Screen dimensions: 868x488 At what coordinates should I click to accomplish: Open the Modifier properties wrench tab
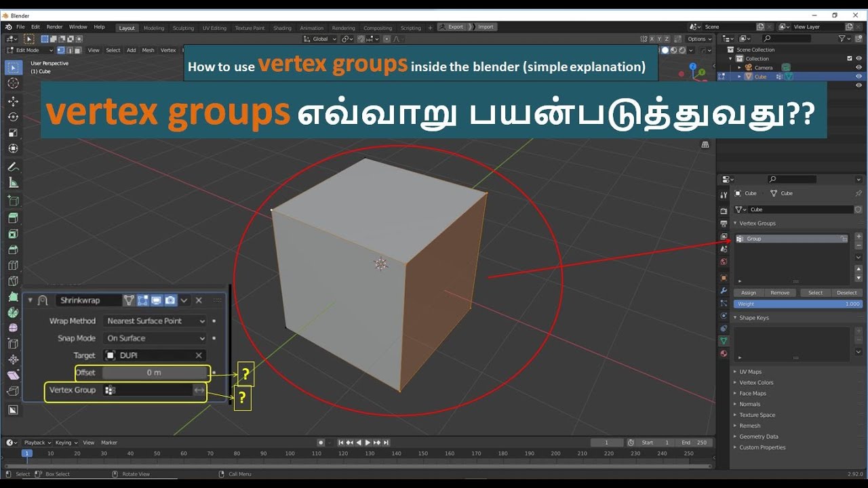tap(724, 290)
